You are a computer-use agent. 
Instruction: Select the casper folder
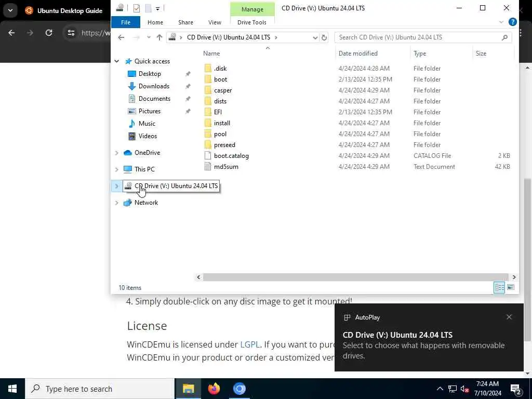(222, 90)
